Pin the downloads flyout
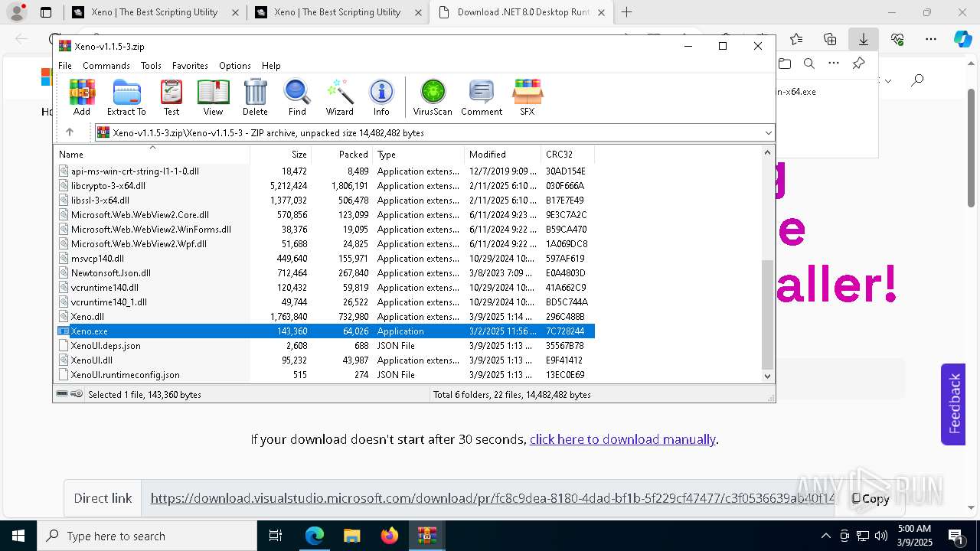Screen dimensions: 980x551 point(858,64)
